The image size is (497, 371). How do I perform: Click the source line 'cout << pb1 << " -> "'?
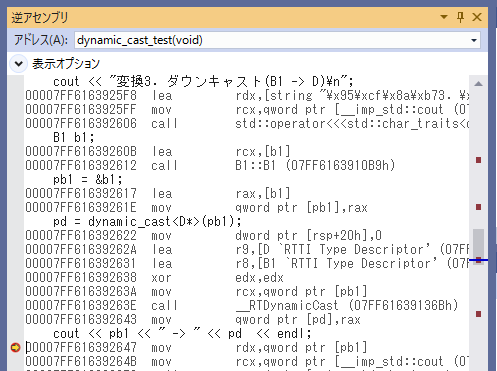pyautogui.click(x=182, y=334)
